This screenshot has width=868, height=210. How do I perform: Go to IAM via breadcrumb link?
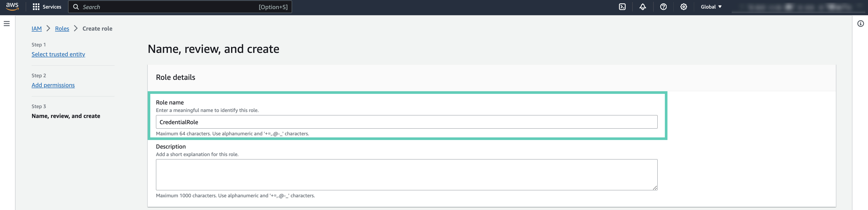coord(36,29)
